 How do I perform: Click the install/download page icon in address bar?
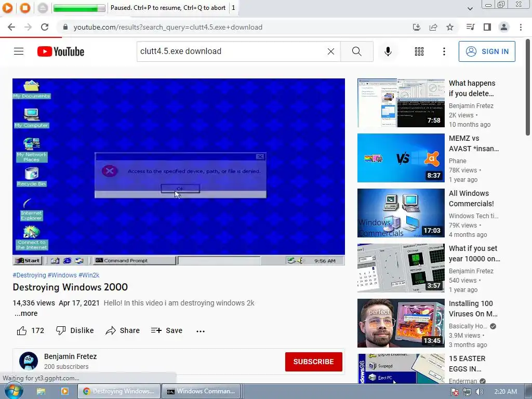point(417,27)
